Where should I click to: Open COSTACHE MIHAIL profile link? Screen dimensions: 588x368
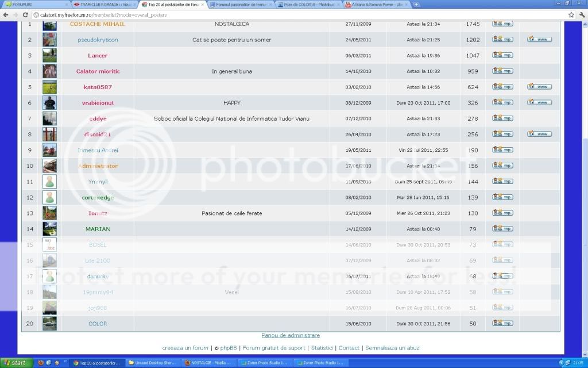click(98, 24)
